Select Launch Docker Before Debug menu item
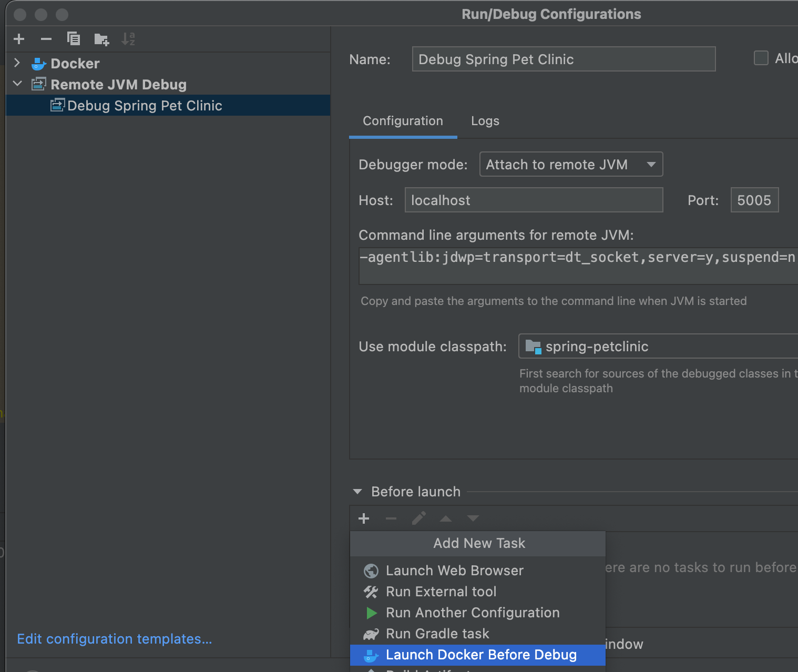 point(480,655)
